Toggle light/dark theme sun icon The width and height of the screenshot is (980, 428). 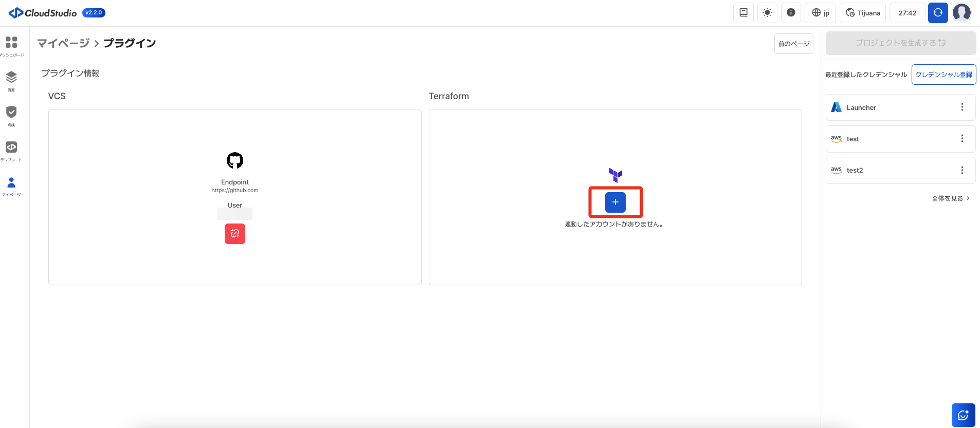coord(767,13)
